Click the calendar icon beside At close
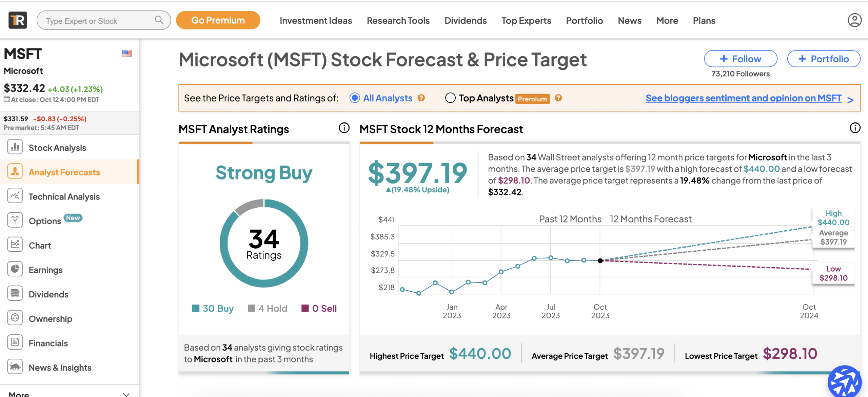This screenshot has height=397, width=868. click(7, 99)
